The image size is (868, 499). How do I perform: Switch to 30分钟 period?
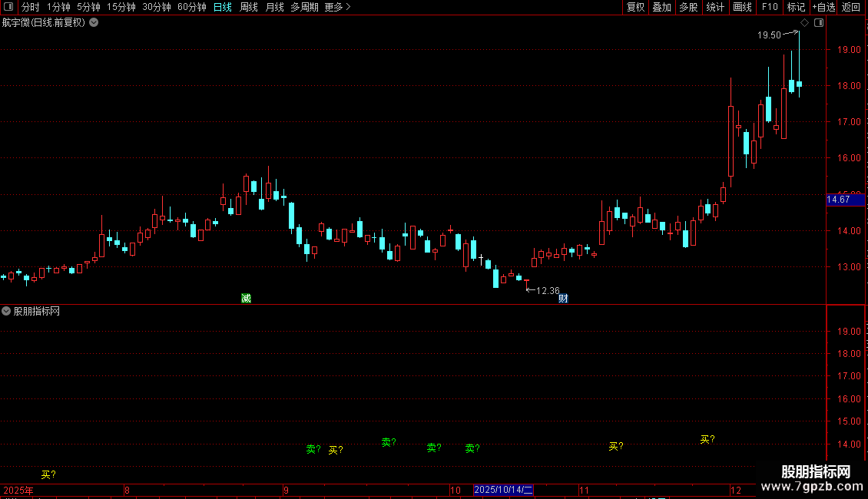pyautogui.click(x=156, y=7)
